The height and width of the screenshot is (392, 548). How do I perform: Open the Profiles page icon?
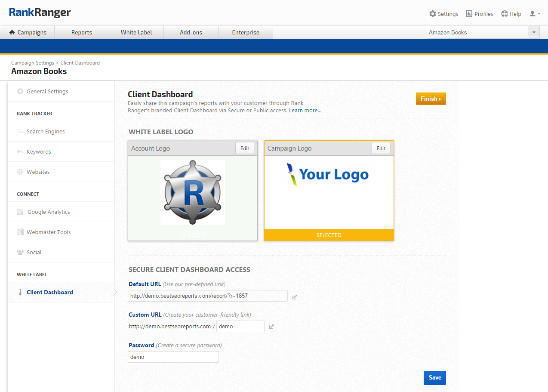click(469, 14)
